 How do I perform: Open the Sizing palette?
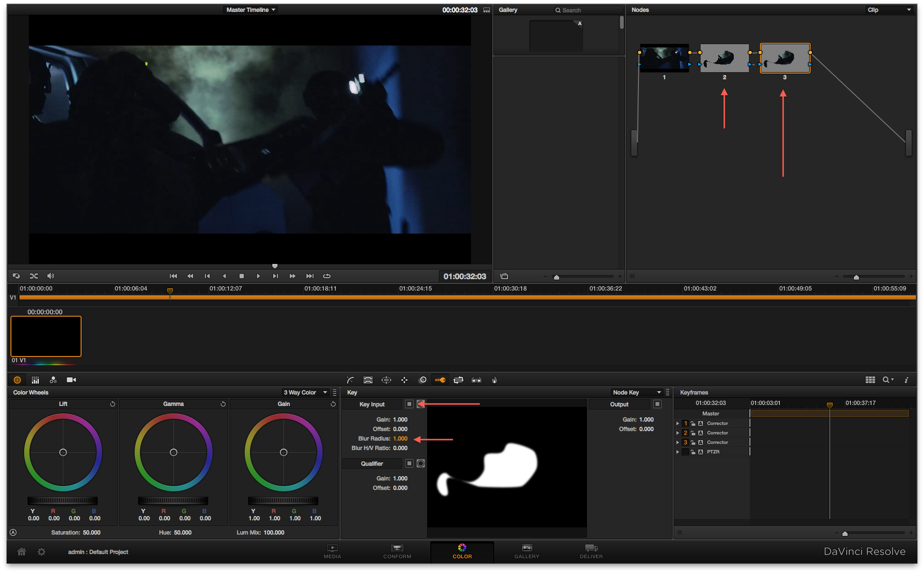pyautogui.click(x=458, y=380)
